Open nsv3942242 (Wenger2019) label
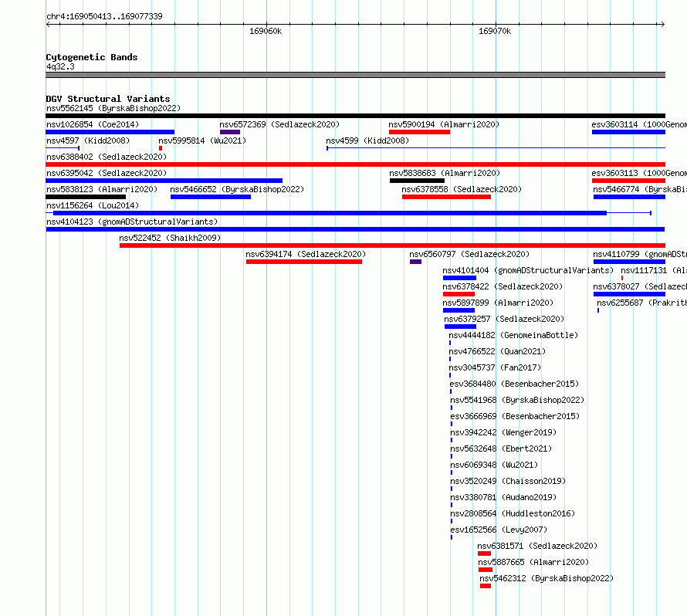The height and width of the screenshot is (616, 687). (x=503, y=432)
